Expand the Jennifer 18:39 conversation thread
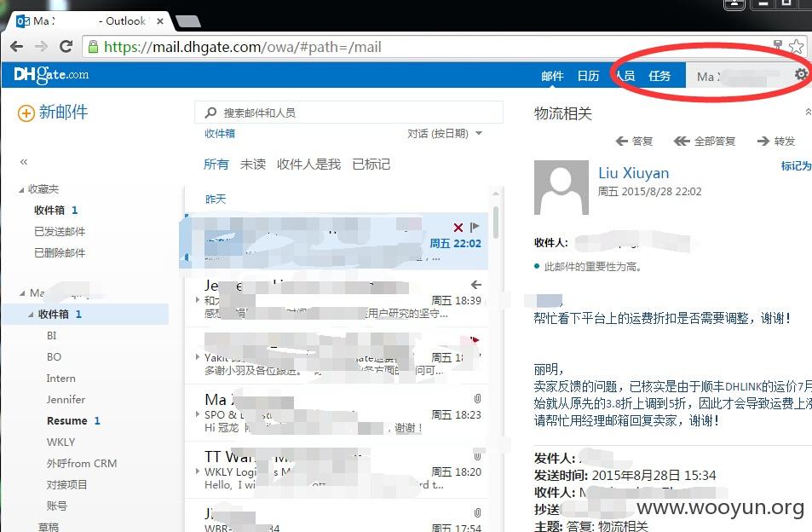The height and width of the screenshot is (532, 812). [198, 299]
